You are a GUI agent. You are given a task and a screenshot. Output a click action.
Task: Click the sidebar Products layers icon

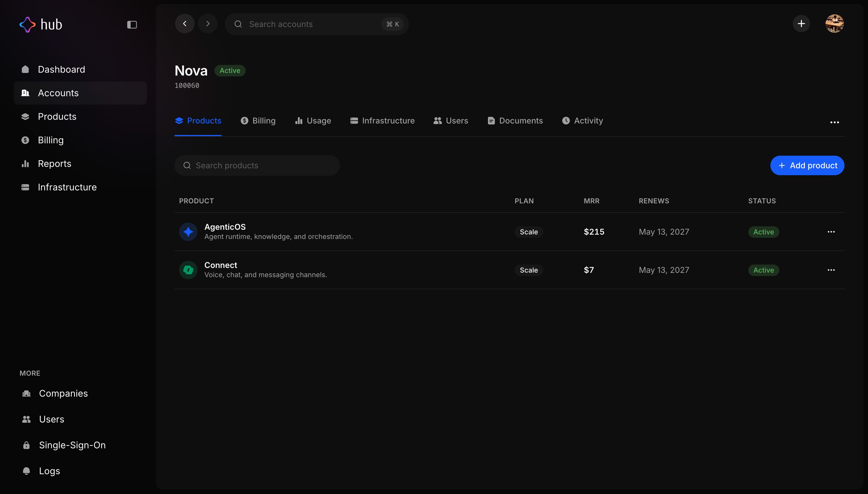click(26, 116)
